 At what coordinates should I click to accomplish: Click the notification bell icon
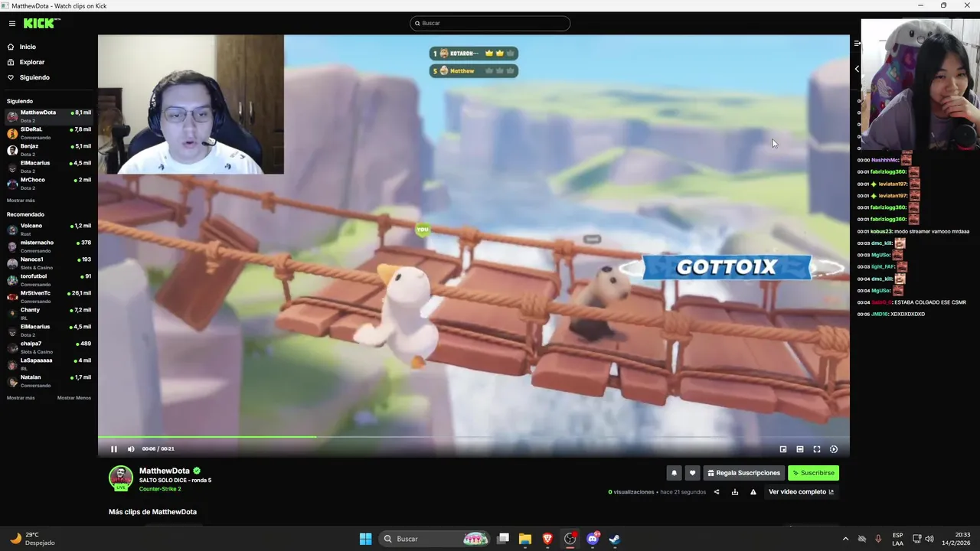(674, 473)
